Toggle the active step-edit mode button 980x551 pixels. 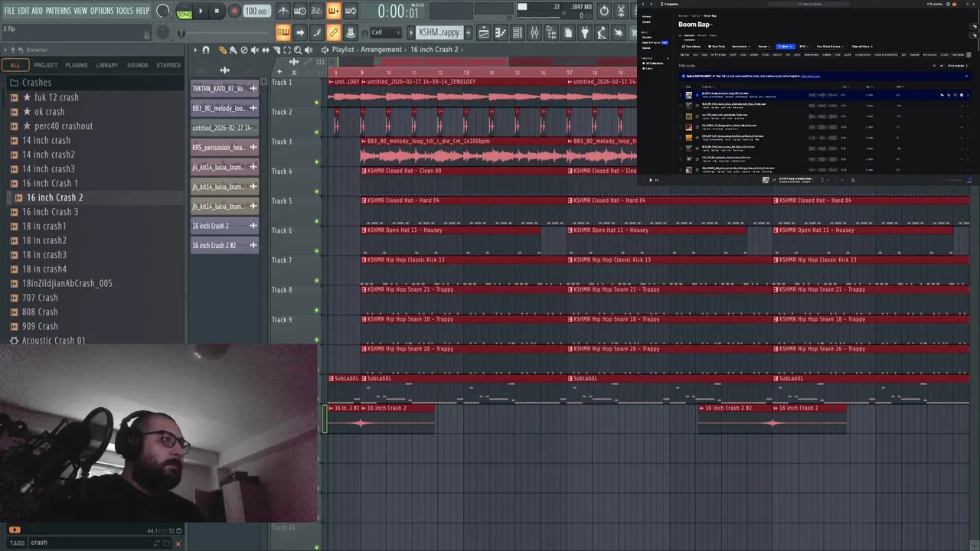333,11
